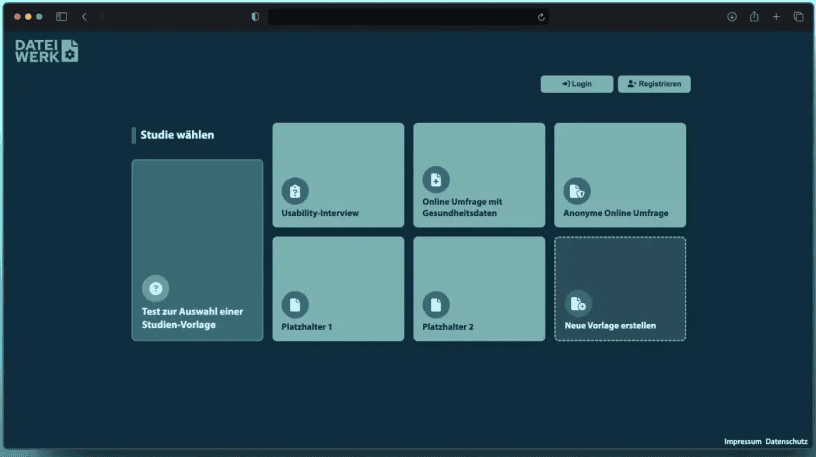Toggle the Safari sidebar button
Screen dimensions: 816x457
(x=61, y=16)
